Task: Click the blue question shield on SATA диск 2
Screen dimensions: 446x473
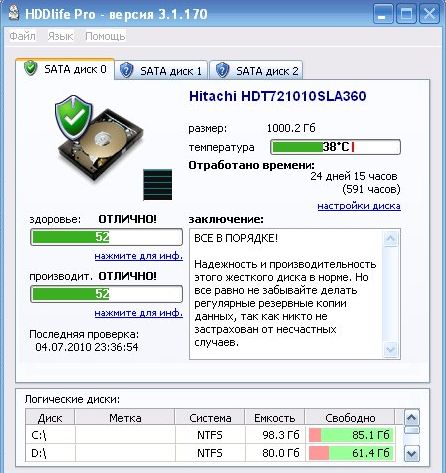Action: 222,70
